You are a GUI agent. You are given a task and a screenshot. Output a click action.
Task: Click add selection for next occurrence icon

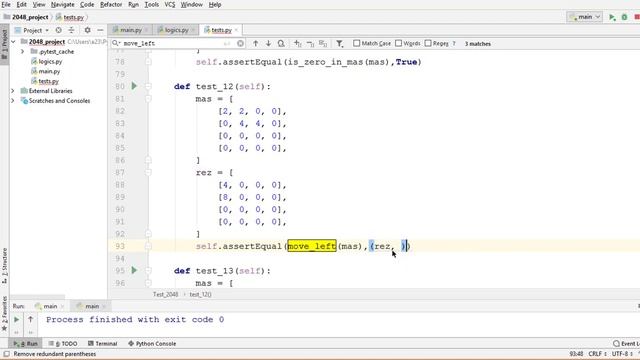pyautogui.click(x=298, y=43)
